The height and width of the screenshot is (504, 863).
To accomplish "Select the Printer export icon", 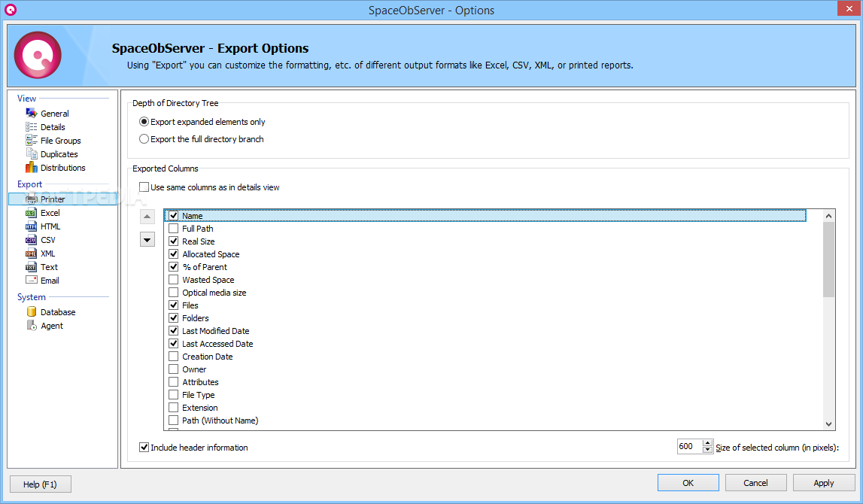I will coord(32,199).
